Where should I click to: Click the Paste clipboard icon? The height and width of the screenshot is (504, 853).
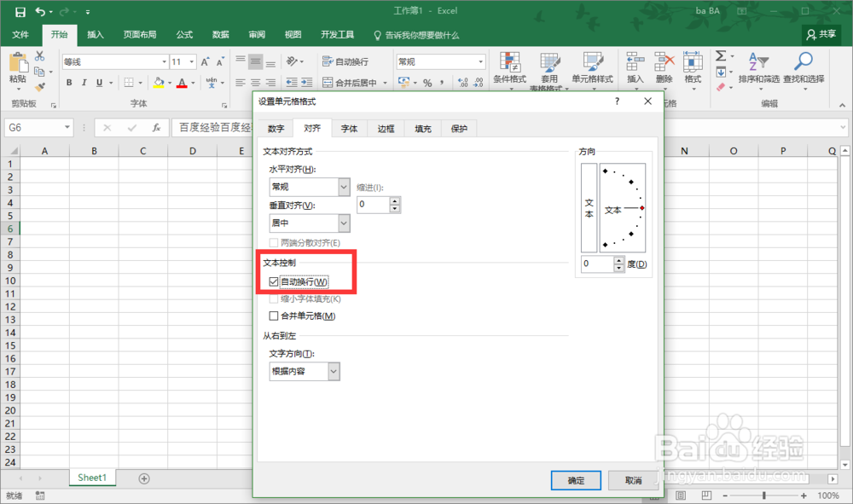pyautogui.click(x=18, y=62)
